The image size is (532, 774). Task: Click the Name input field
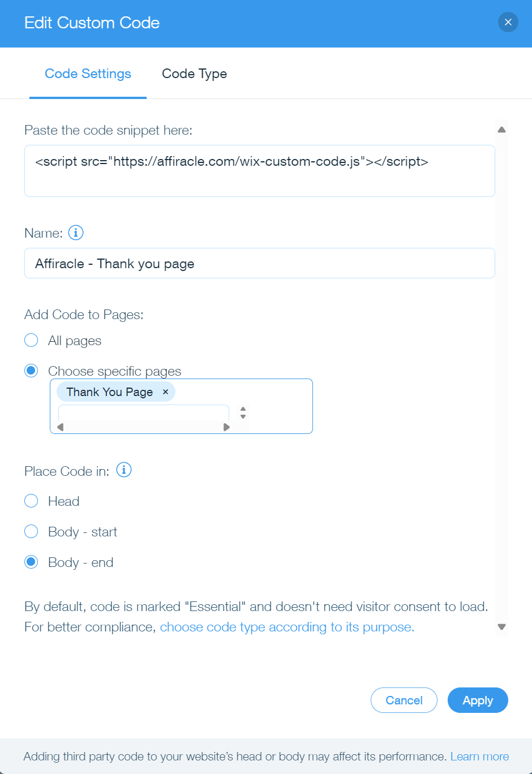(259, 264)
